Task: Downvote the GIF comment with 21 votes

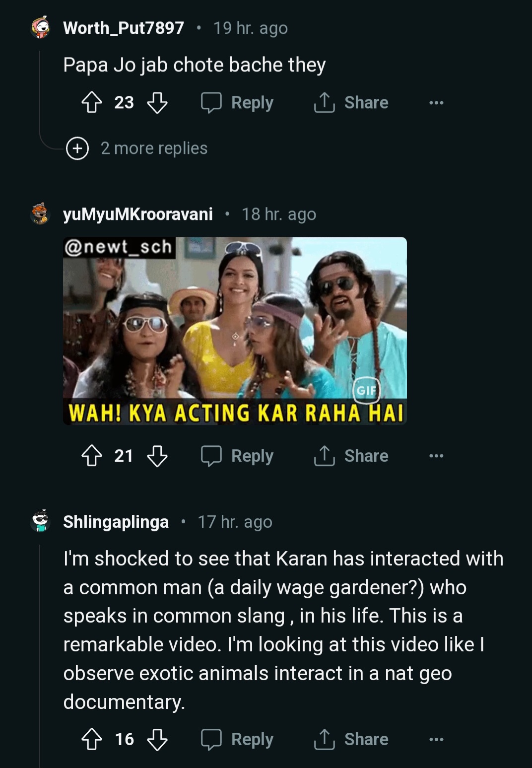Action: [157, 456]
